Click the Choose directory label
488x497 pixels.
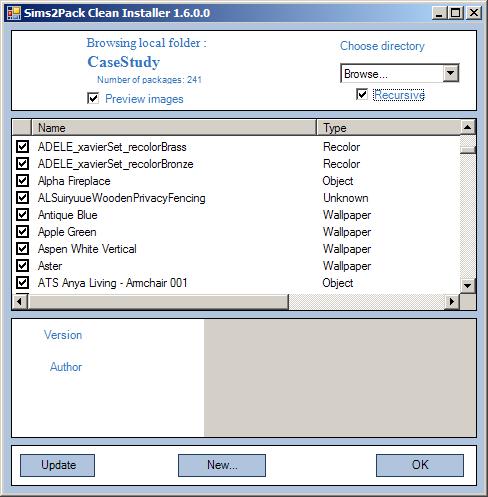click(382, 46)
